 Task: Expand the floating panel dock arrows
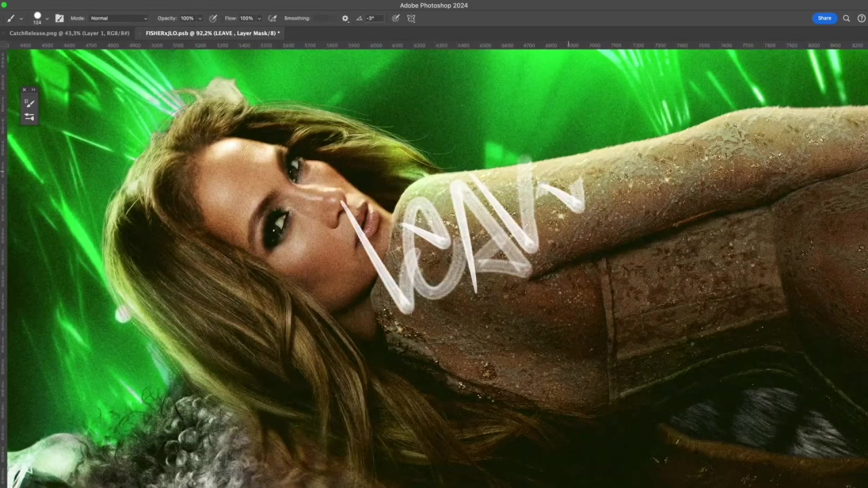click(x=33, y=89)
